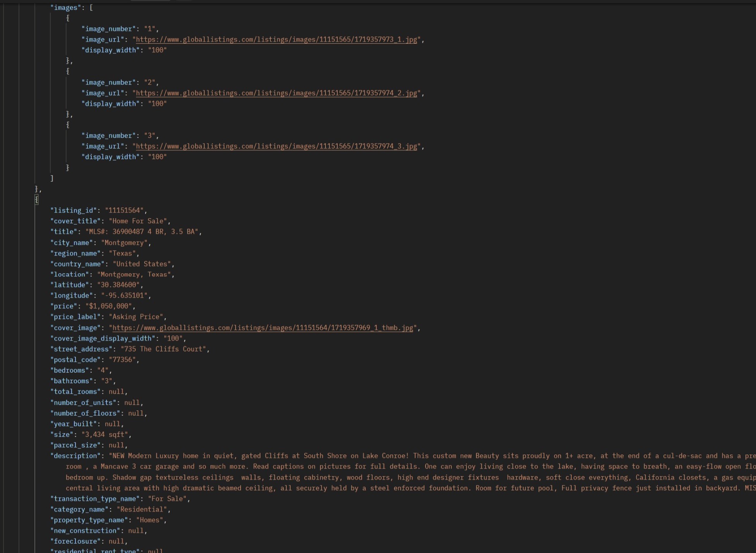Click the foreclosure key
Viewport: 756px width, 553px height.
tap(76, 541)
